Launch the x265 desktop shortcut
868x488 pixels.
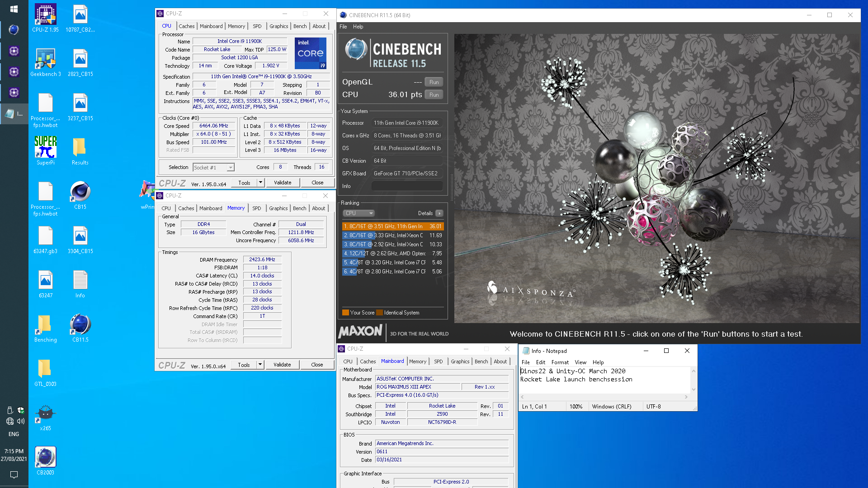[x=45, y=417]
